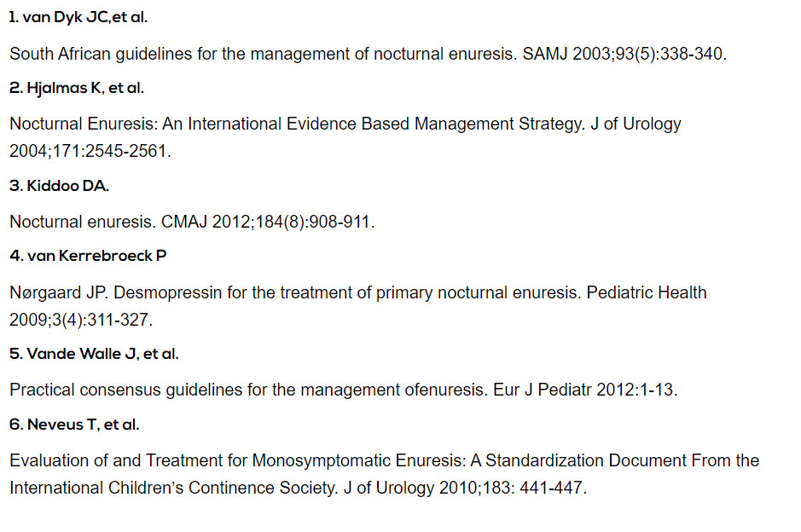
Task: Click the Practical consensus guidelines citation
Action: click(x=343, y=390)
